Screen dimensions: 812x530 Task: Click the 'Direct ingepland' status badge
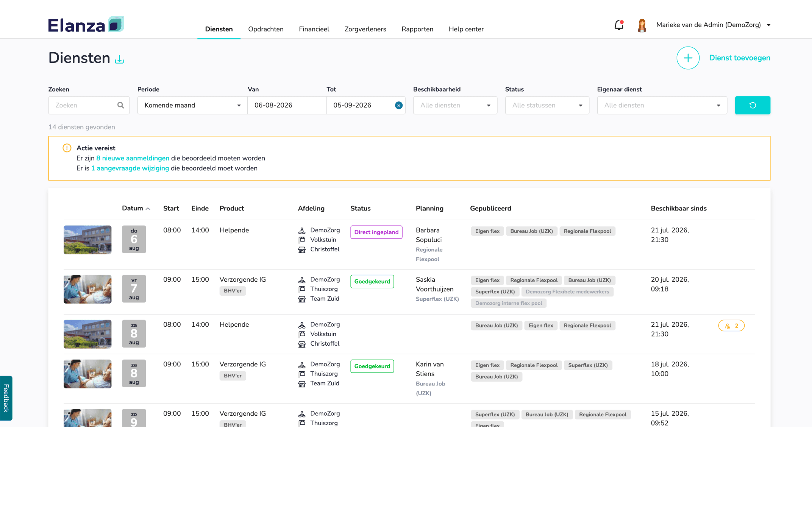coord(376,232)
